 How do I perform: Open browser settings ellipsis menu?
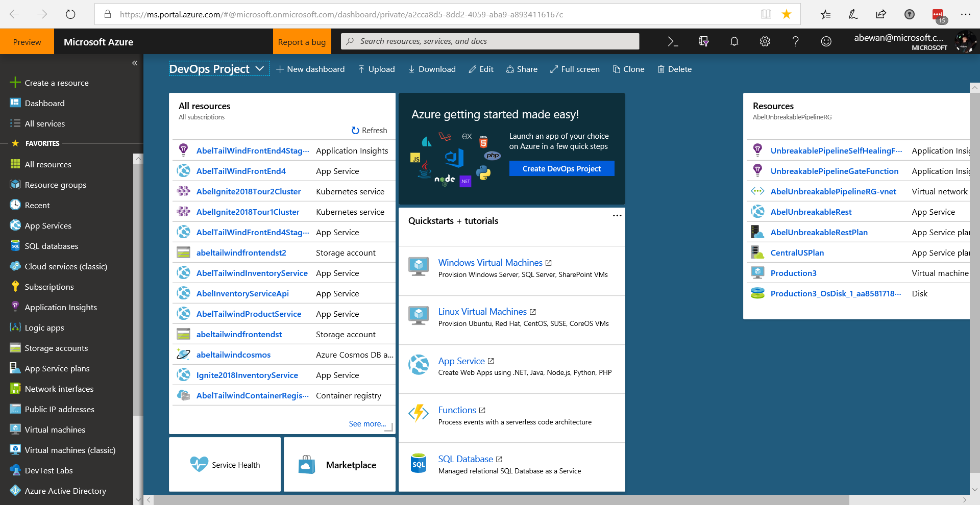tap(966, 14)
